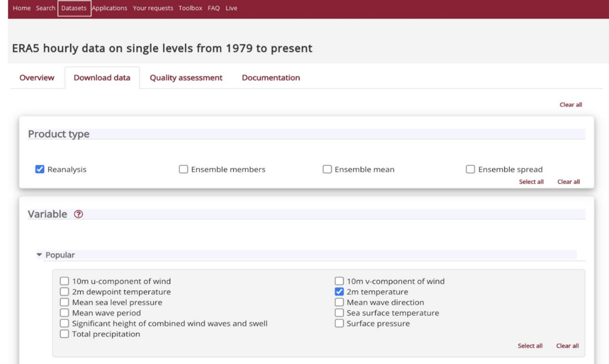The height and width of the screenshot is (364, 609).
Task: Open the FAQ navigation link
Action: click(x=214, y=8)
